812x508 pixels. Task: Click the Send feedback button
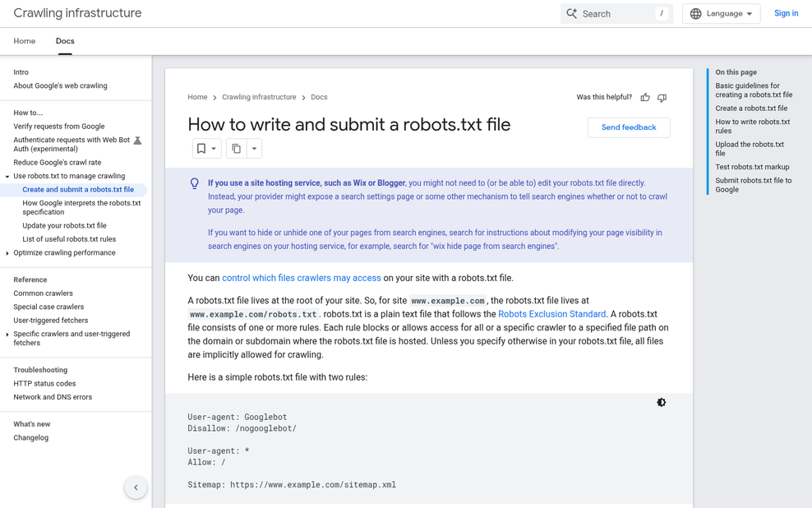(x=629, y=127)
